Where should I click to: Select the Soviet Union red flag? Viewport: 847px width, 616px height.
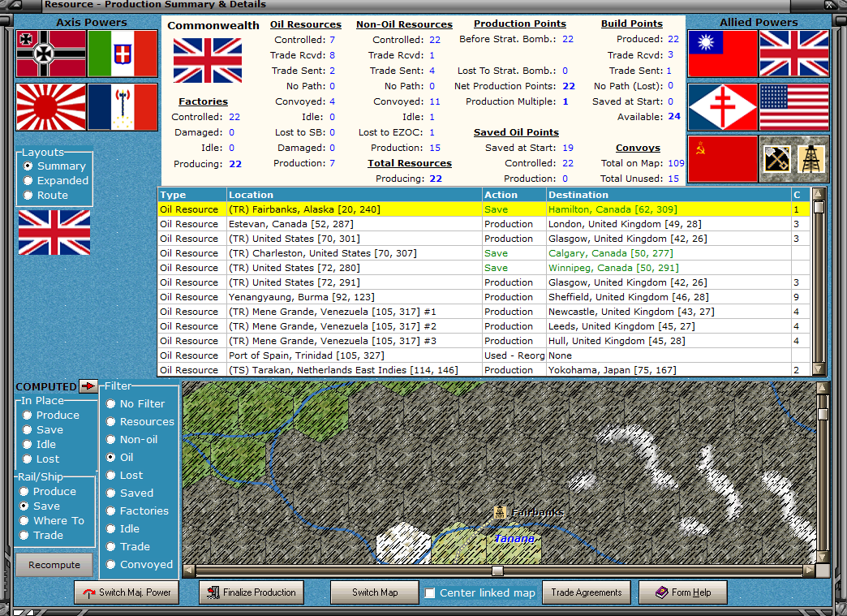point(723,159)
